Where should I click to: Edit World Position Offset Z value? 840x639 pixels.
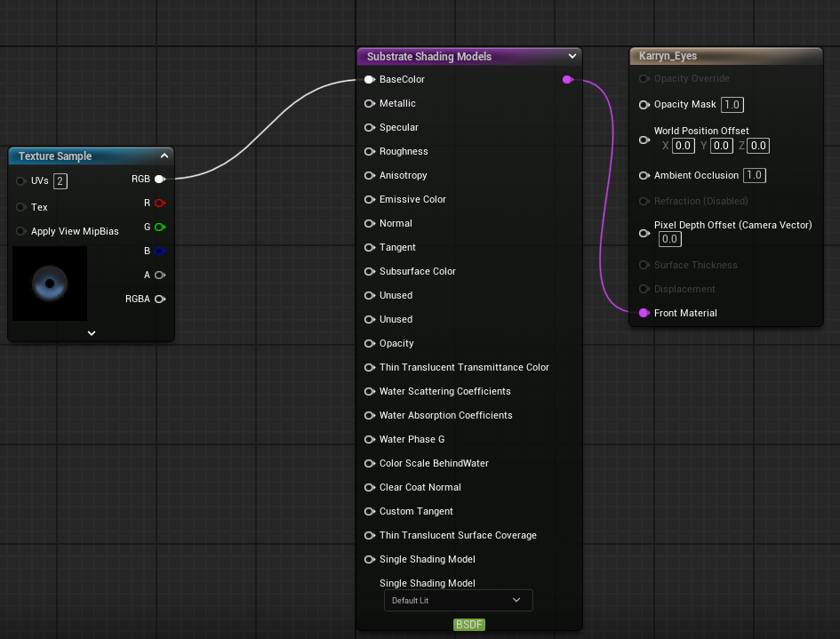[758, 146]
